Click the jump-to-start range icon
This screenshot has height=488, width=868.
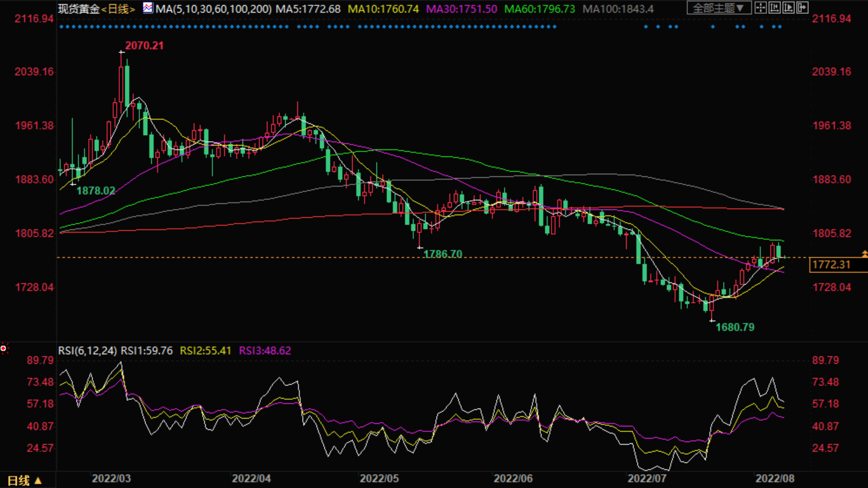(774, 8)
